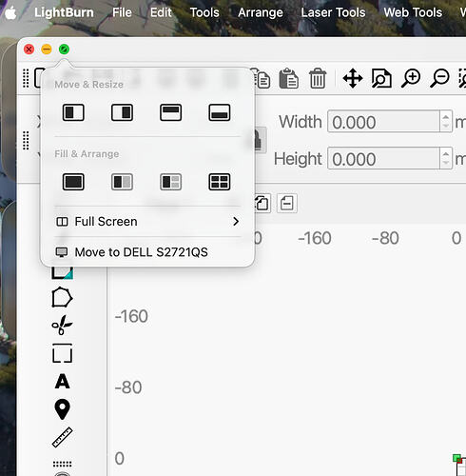466x476 pixels.
Task: Tile window to right half
Action: pyautogui.click(x=122, y=112)
